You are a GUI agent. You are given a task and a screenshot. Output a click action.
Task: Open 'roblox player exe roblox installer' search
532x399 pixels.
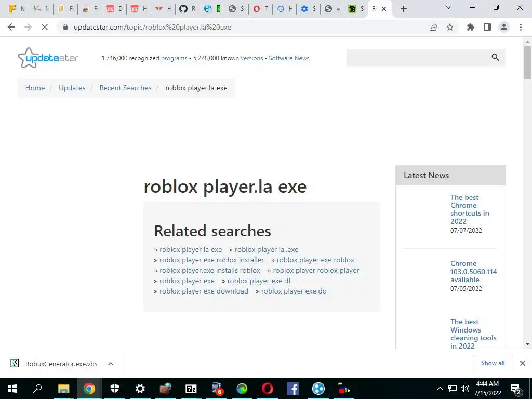(212, 260)
